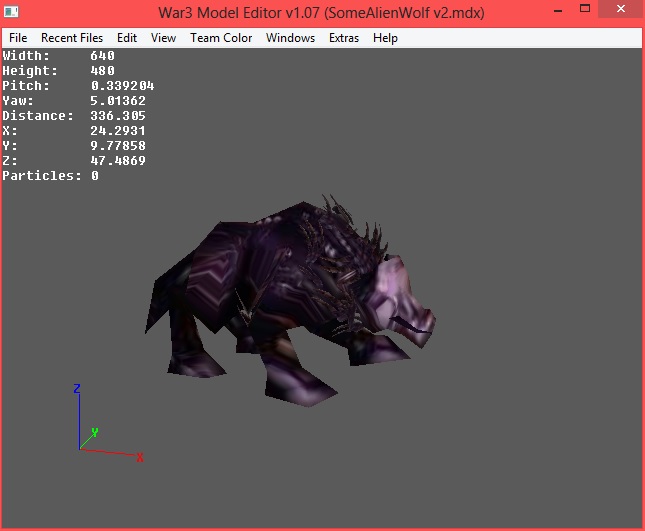Viewport: 645px width, 531px height.
Task: Click the blue Z axis label
Action: coord(77,389)
